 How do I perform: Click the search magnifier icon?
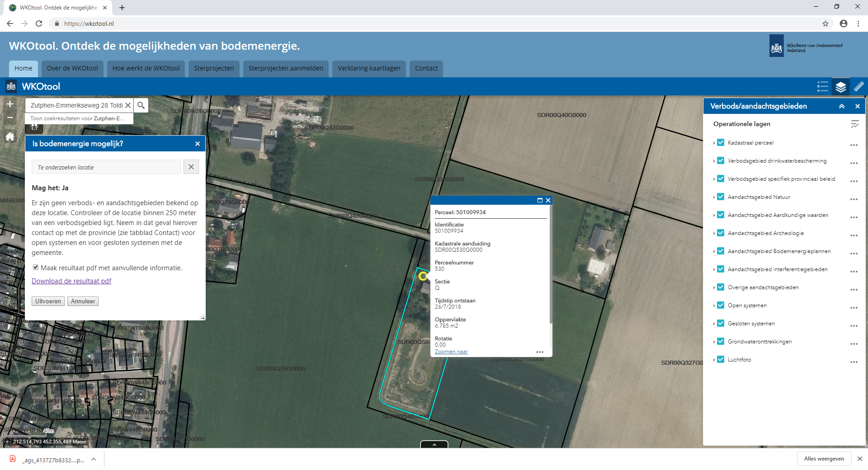click(x=141, y=105)
